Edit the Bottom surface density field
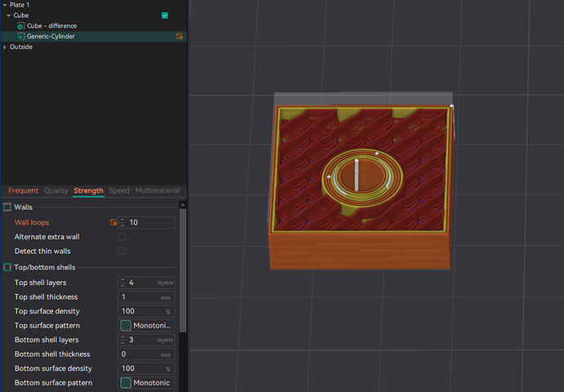 [x=146, y=368]
